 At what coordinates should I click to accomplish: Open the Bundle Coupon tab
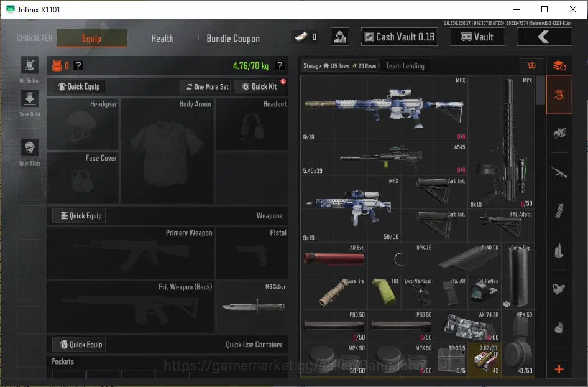tap(233, 39)
